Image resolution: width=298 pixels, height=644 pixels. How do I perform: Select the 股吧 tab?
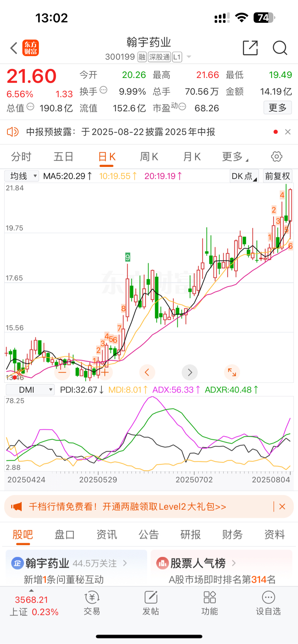click(23, 535)
